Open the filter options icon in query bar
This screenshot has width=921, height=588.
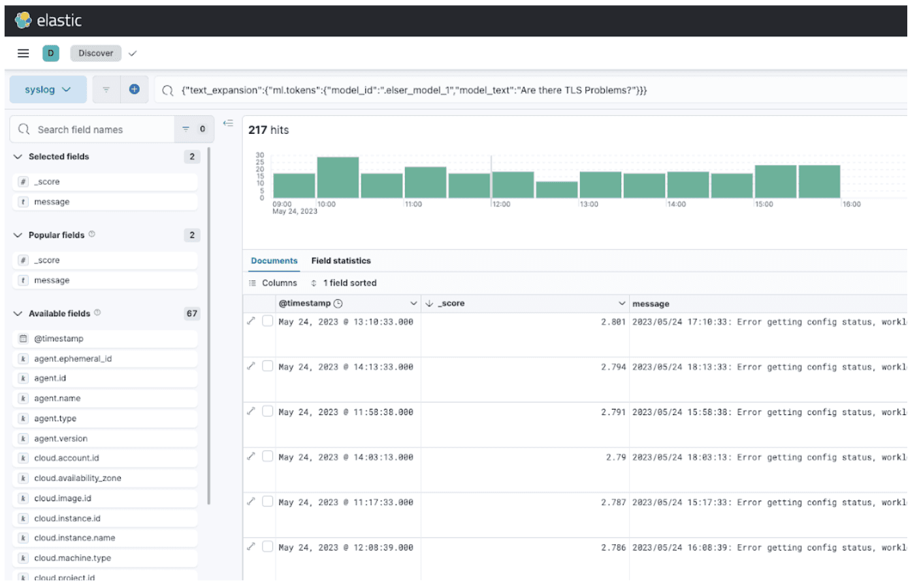[106, 90]
